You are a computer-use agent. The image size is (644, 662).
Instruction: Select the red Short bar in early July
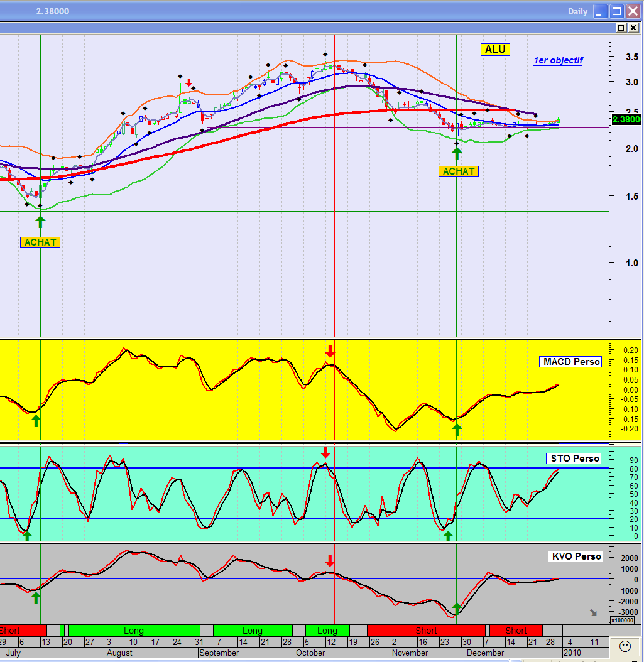tap(23, 631)
